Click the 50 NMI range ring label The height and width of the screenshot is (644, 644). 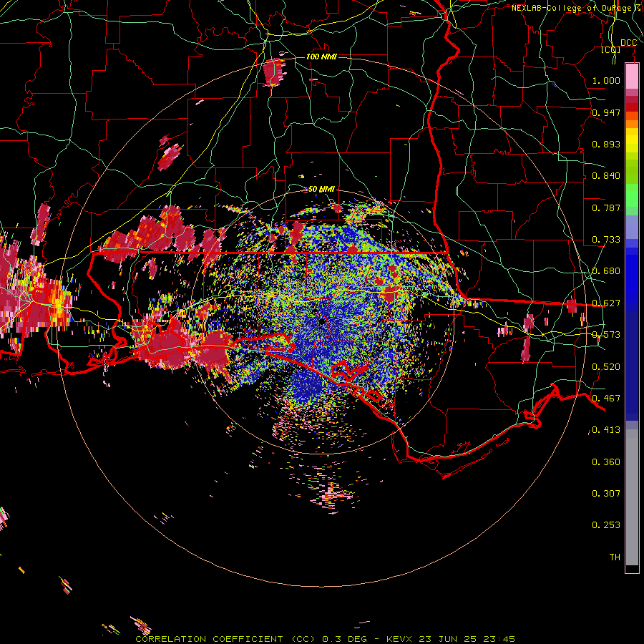pyautogui.click(x=321, y=189)
